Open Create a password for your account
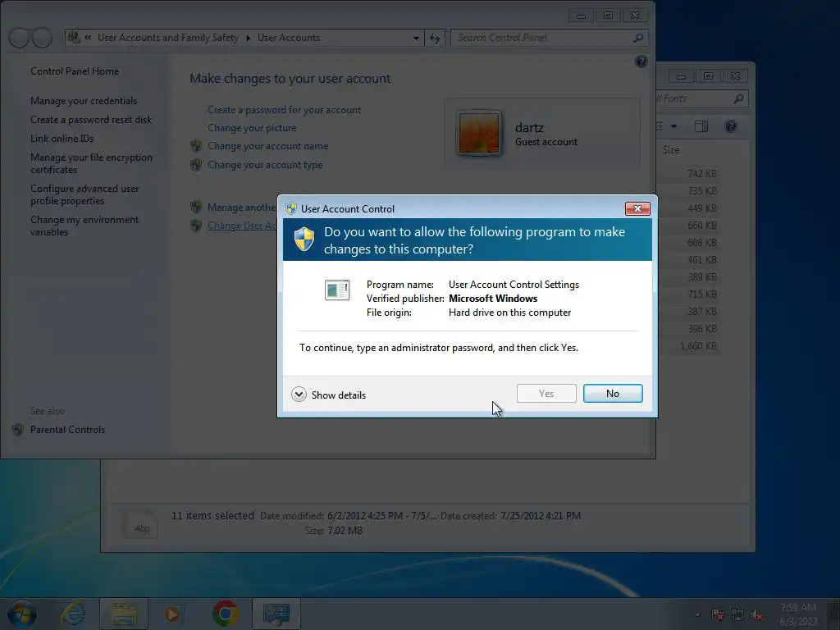This screenshot has height=630, width=840. [x=284, y=110]
